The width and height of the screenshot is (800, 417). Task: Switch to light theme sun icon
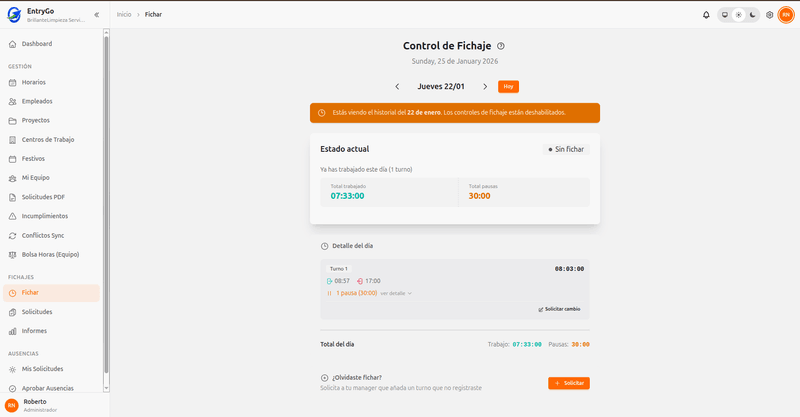click(x=738, y=15)
